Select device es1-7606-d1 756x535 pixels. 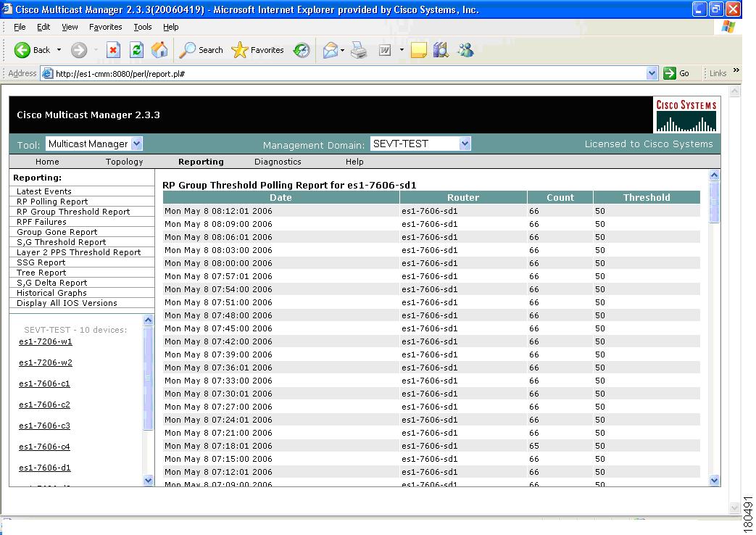(44, 468)
